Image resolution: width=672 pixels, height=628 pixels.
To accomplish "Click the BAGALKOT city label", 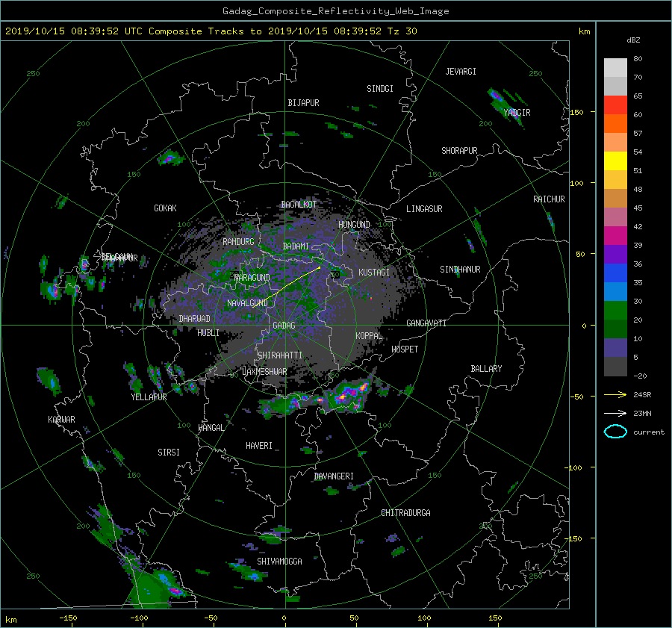I will point(299,205).
